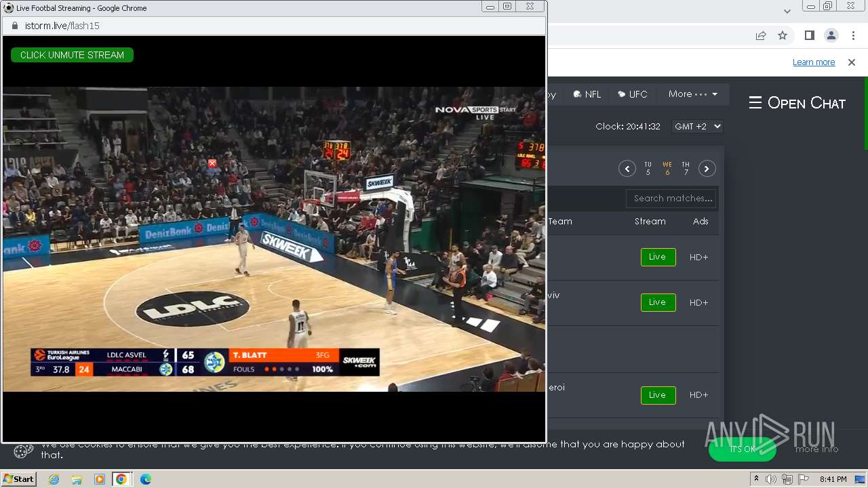The height and width of the screenshot is (488, 868).
Task: Click the Stream column header
Action: pos(650,222)
